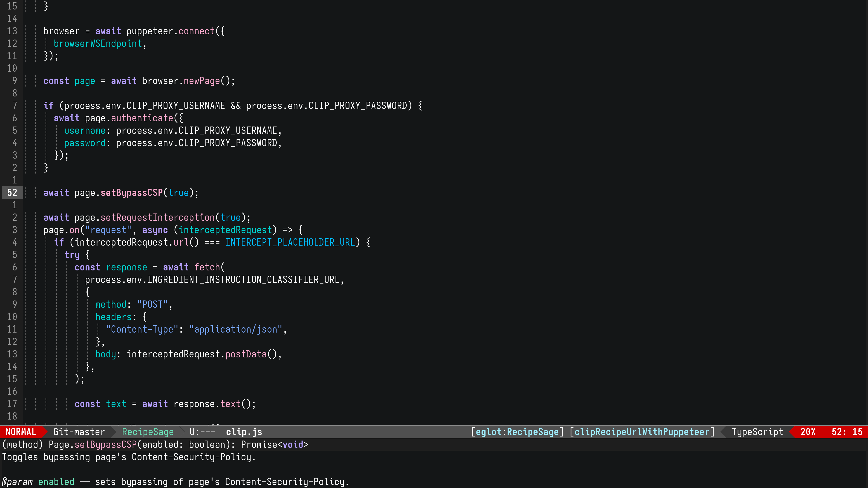Click INTERCEPT_PLACEHOLDER_URL constant in code
Screen dimensions: 868x488
pos(290,242)
